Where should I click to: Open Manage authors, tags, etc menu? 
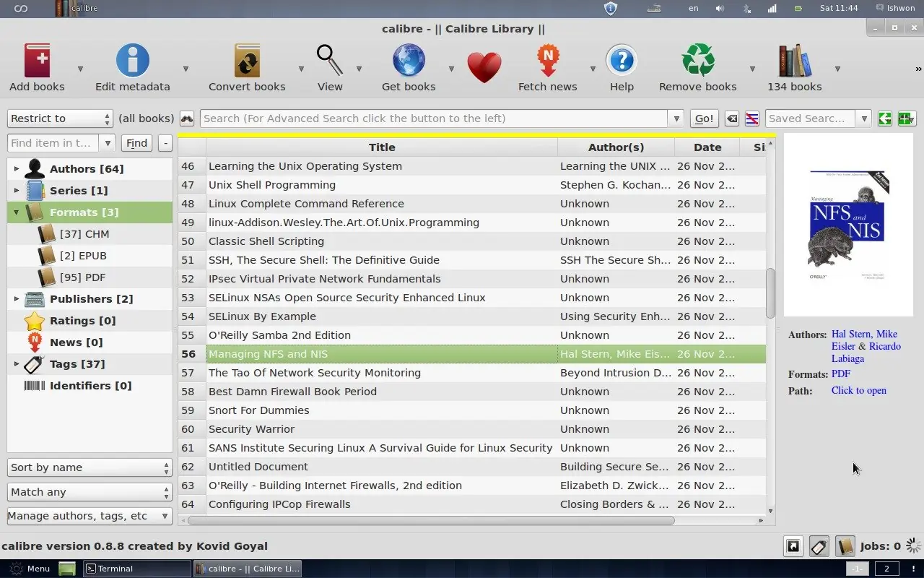click(90, 516)
